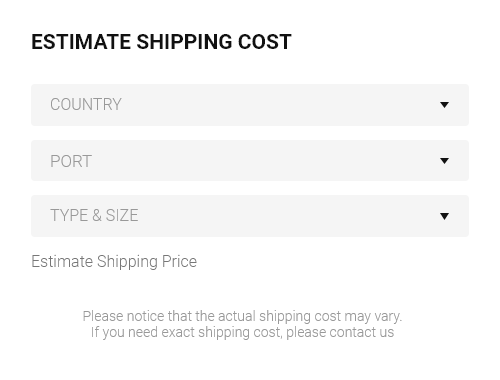Click the Estimate Shipping Price label
The image size is (500, 380).
tap(114, 262)
